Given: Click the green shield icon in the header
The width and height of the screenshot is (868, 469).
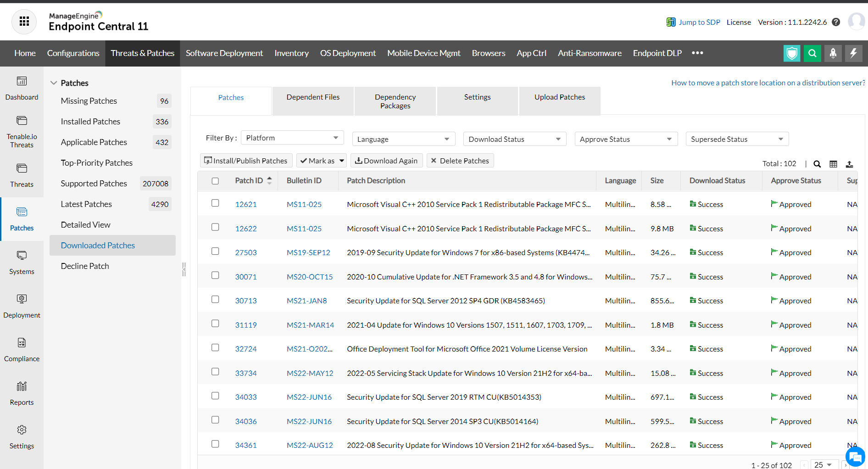Looking at the screenshot, I should point(791,53).
